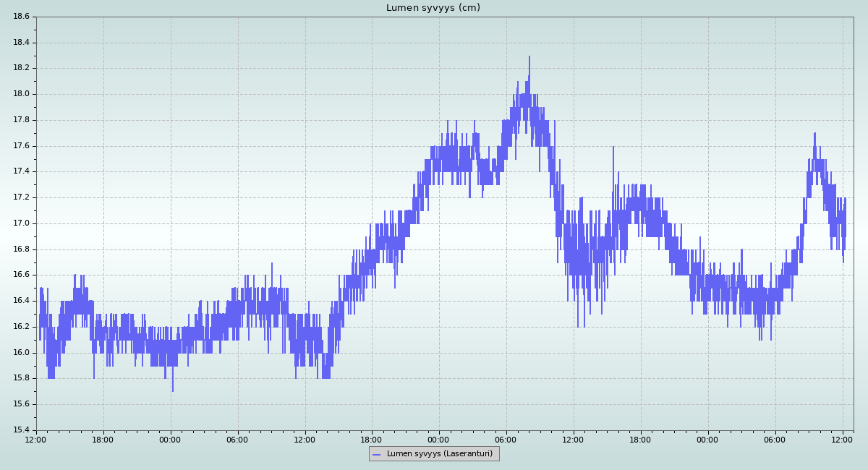Select the 18.4 y-axis tick label
The width and height of the screenshot is (868, 470).
click(22, 42)
